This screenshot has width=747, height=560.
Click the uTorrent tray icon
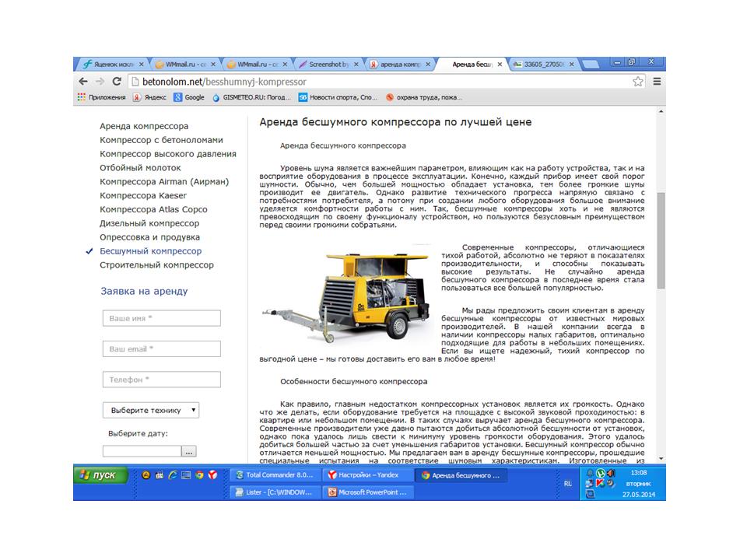pos(601,473)
